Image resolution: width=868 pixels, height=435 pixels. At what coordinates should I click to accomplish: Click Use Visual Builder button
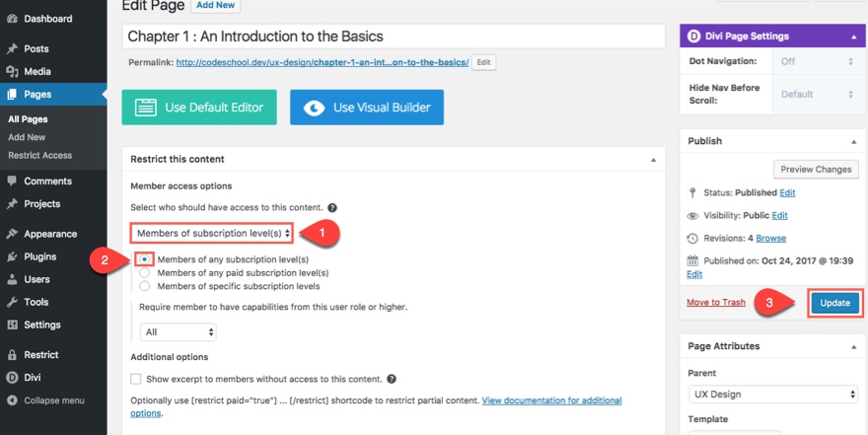coord(367,108)
